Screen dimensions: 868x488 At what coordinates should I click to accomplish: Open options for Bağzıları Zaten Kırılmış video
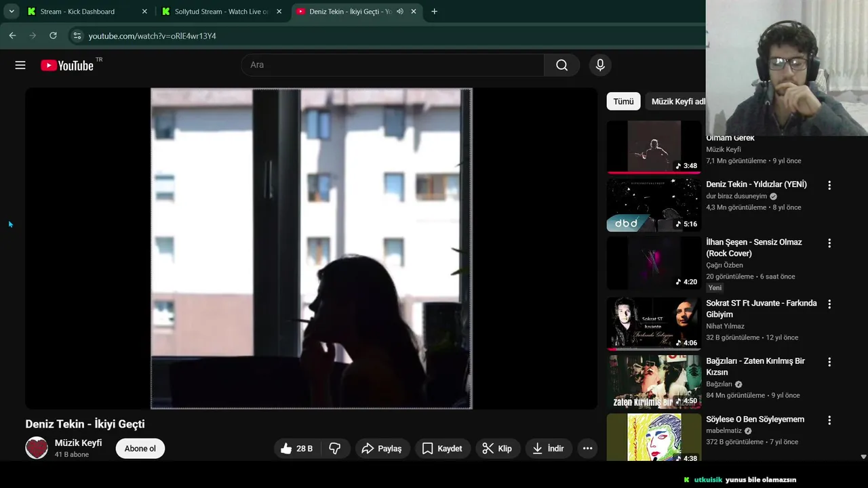(829, 362)
